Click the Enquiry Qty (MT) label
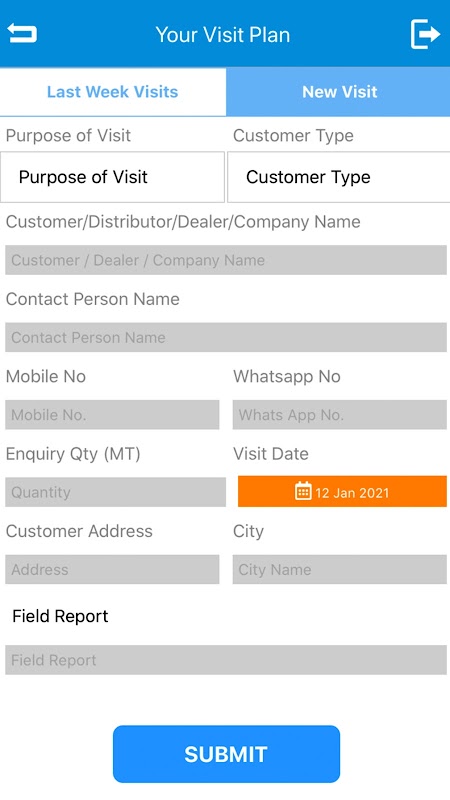 pos(73,454)
